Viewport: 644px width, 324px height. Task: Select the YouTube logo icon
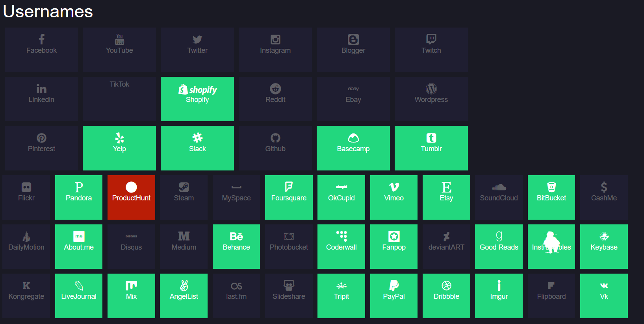click(x=119, y=39)
